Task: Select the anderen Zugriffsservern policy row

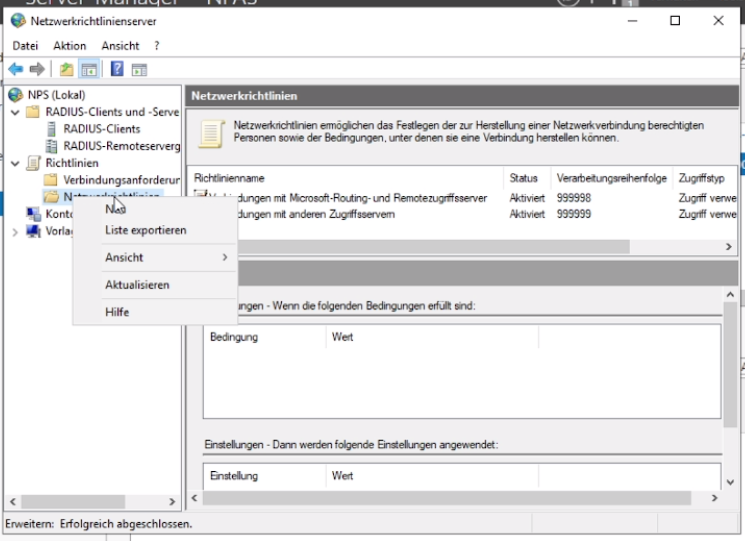Action: point(464,214)
